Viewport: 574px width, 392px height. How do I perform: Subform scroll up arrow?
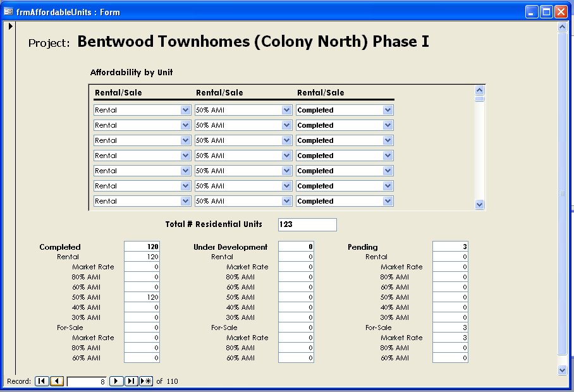[x=480, y=90]
